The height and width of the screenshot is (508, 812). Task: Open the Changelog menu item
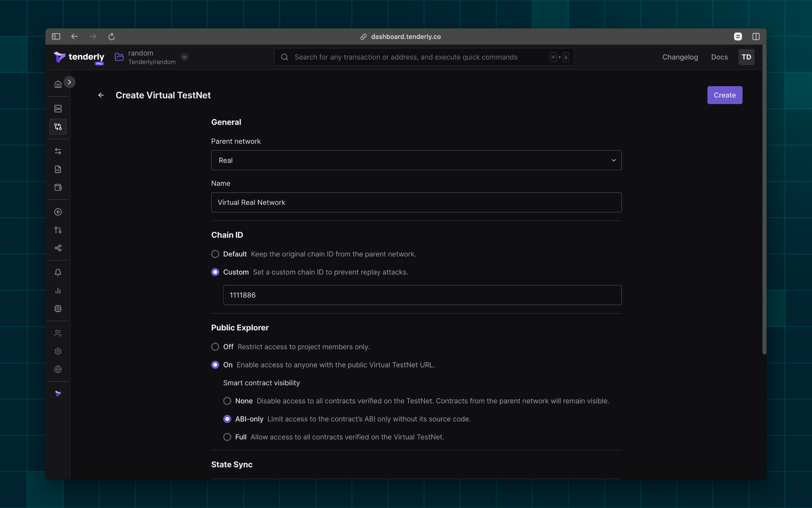click(x=680, y=57)
